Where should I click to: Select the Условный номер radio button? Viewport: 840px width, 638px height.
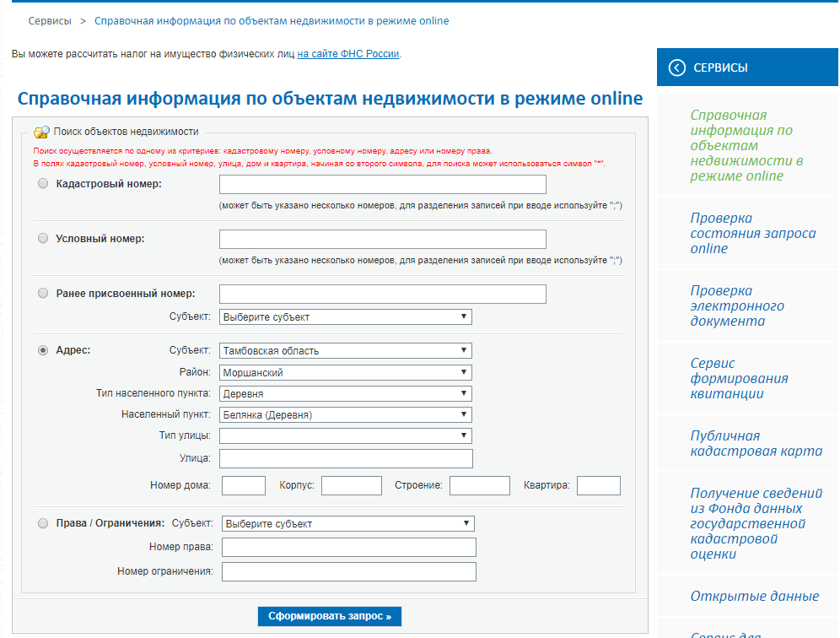[x=43, y=239]
